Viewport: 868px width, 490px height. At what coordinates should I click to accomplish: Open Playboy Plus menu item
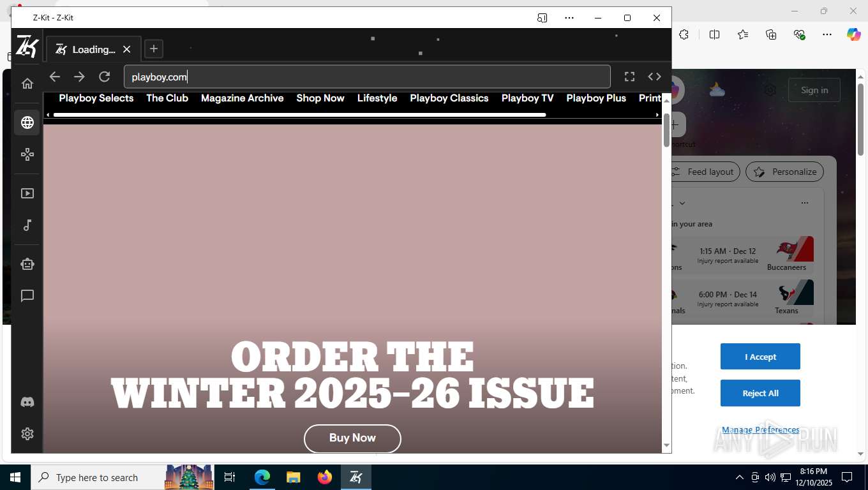pos(596,98)
